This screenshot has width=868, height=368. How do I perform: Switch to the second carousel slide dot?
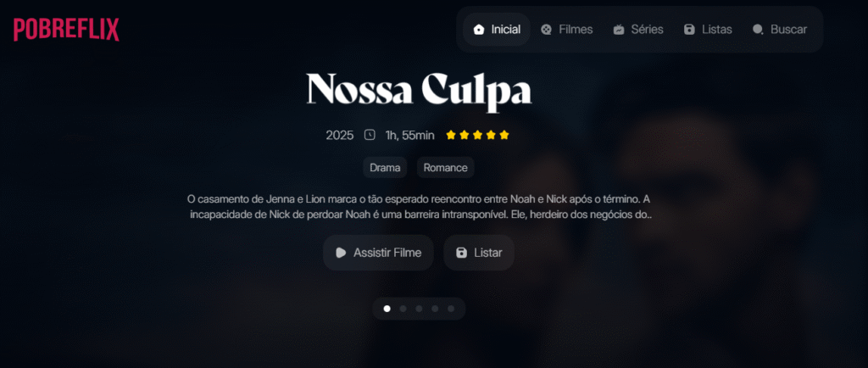pos(403,309)
